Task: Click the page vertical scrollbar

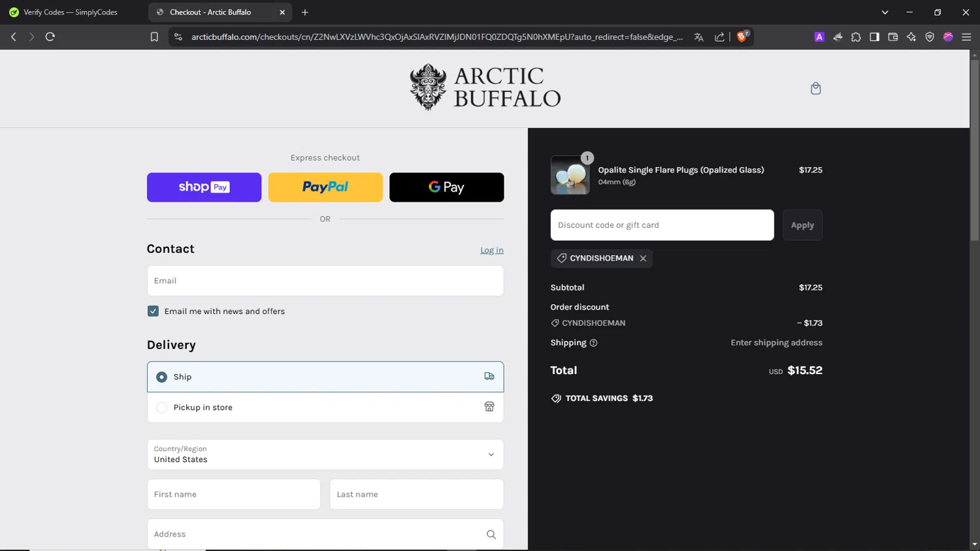Action: (975, 150)
